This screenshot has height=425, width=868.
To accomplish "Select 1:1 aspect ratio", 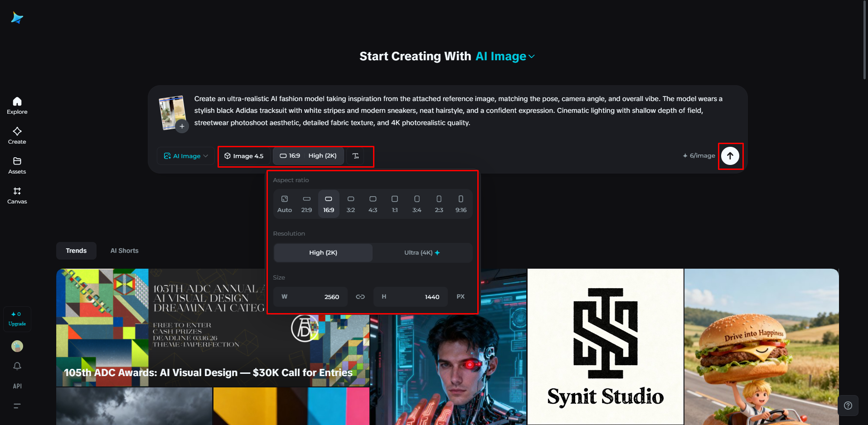I will (395, 204).
